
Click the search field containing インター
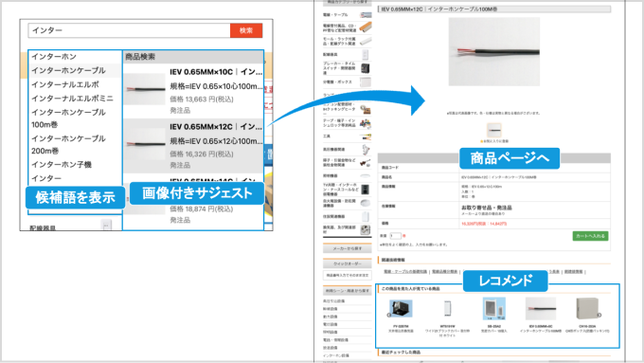click(129, 30)
